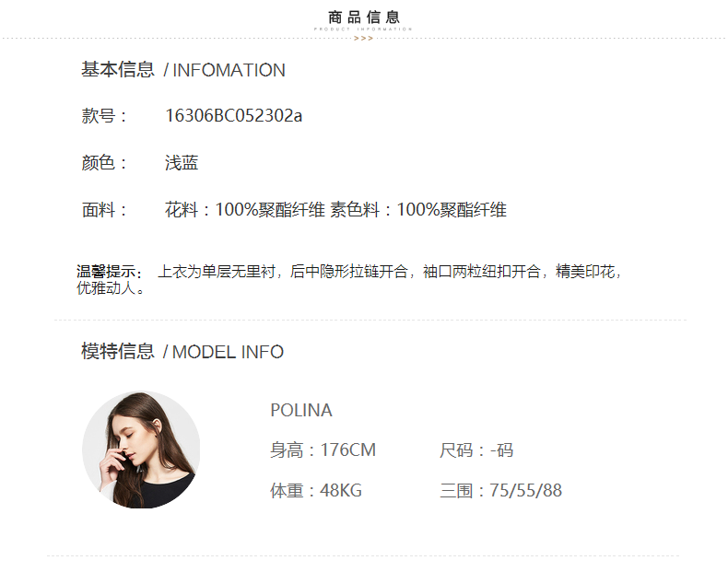Click the measurements 三围:75/55/88 text

point(501,490)
